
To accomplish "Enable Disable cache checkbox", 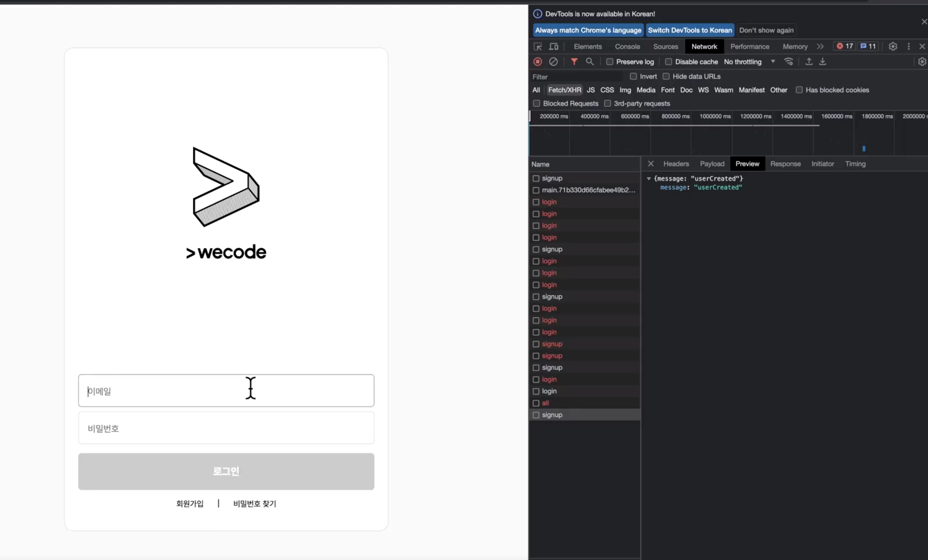I will 669,62.
